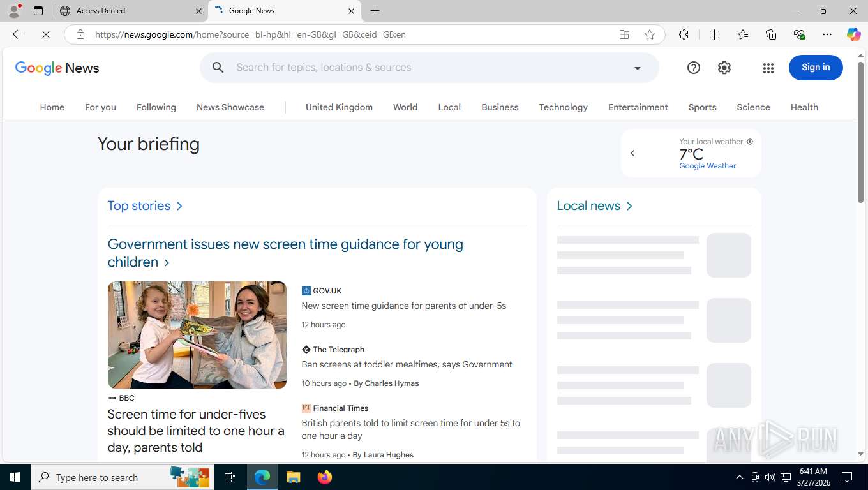Click the child and woman story thumbnail
Screen dimensions: 868x490
(197, 335)
